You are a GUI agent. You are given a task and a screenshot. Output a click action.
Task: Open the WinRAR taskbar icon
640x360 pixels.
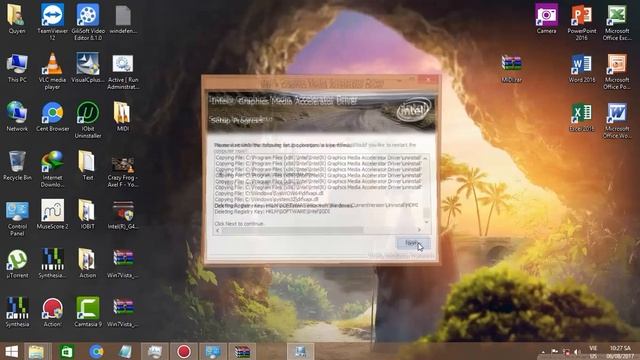242,351
